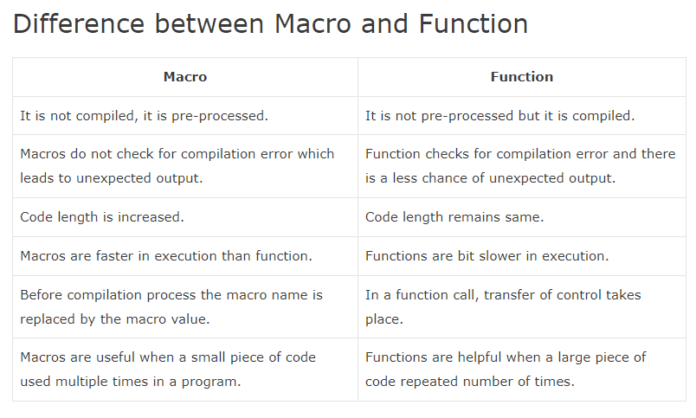Click the 'Code length remains same' cell
Viewport: 696px width, 418px height.
(x=454, y=217)
